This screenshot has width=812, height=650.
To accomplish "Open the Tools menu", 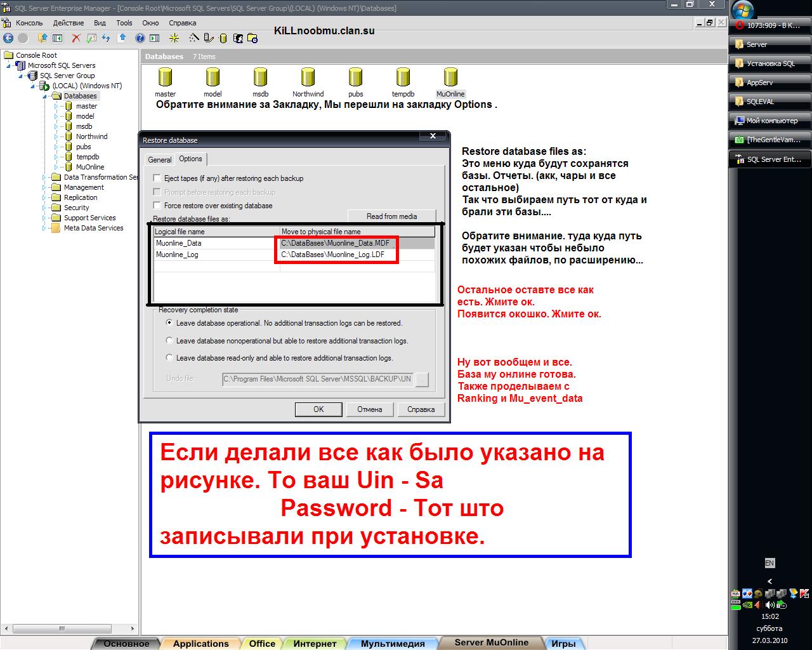I will [124, 23].
